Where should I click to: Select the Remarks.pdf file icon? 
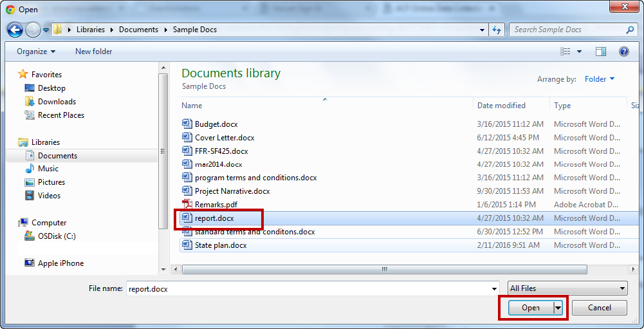tap(187, 204)
